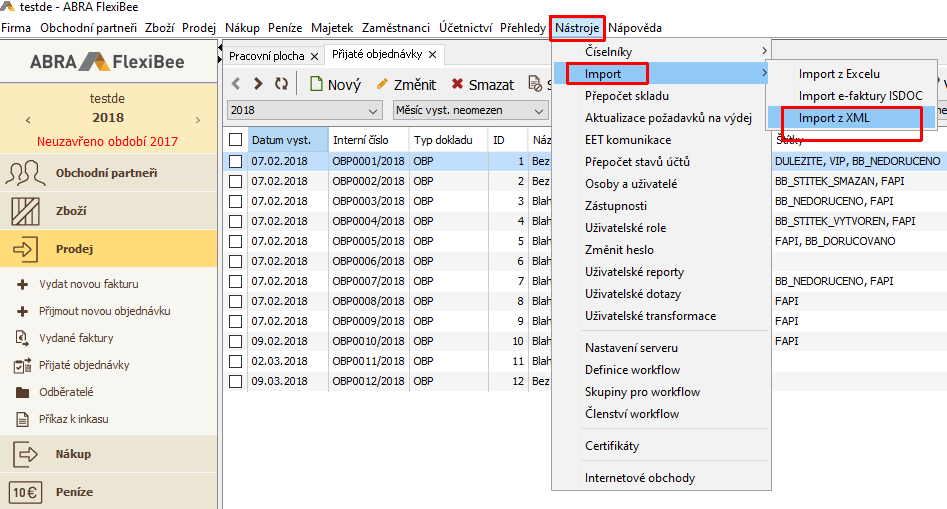947x509 pixels.
Task: Click the Příkaz k inkasu document icon
Action: [x=22, y=419]
